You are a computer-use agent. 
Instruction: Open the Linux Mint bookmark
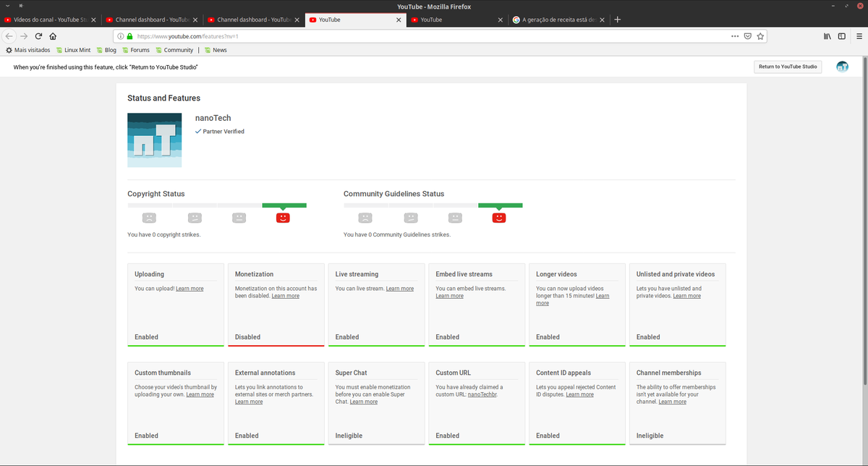click(x=73, y=50)
